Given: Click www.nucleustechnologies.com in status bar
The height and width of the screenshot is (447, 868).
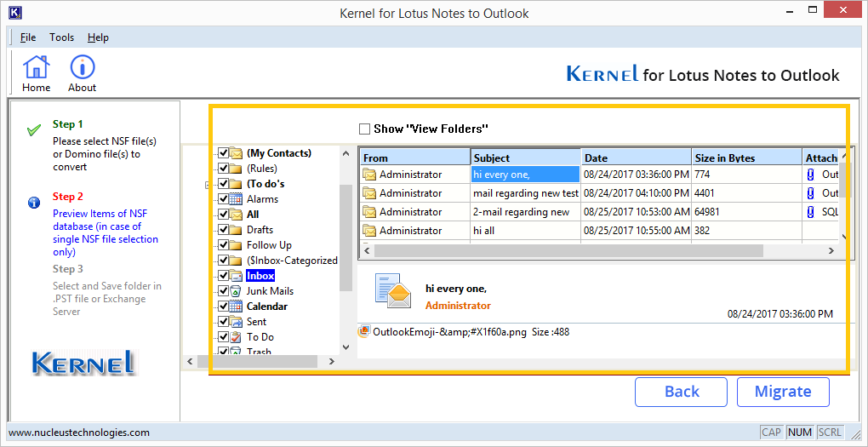Looking at the screenshot, I should click(x=79, y=433).
